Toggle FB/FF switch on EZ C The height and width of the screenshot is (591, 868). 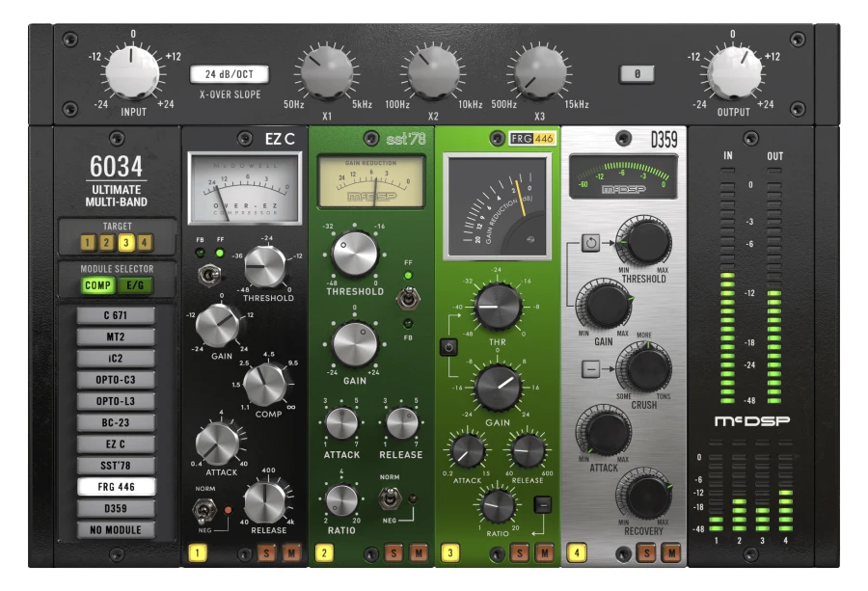click(x=209, y=275)
